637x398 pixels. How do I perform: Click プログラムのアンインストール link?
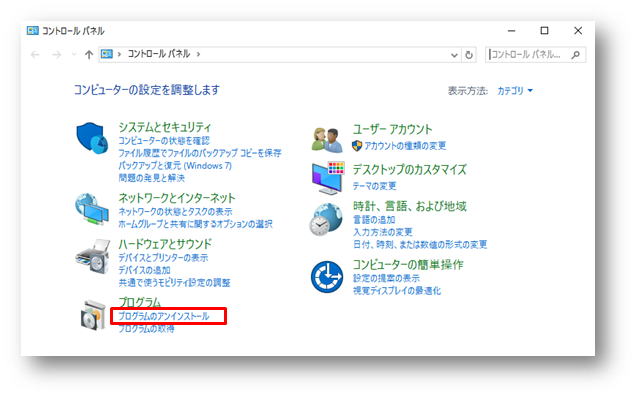pyautogui.click(x=164, y=316)
